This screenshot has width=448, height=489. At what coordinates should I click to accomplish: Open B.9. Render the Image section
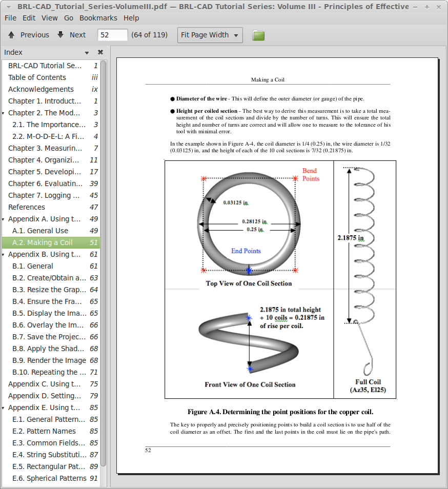[49, 360]
